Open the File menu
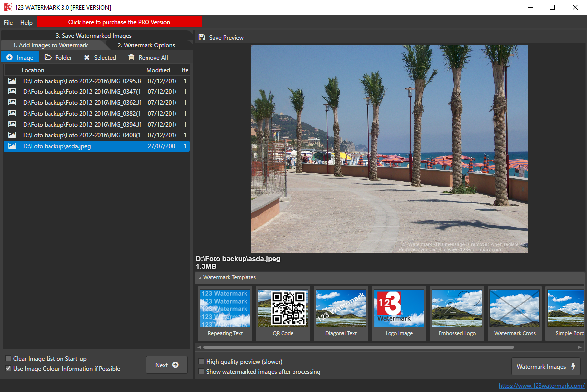Viewport: 587px width, 392px height. (x=8, y=23)
